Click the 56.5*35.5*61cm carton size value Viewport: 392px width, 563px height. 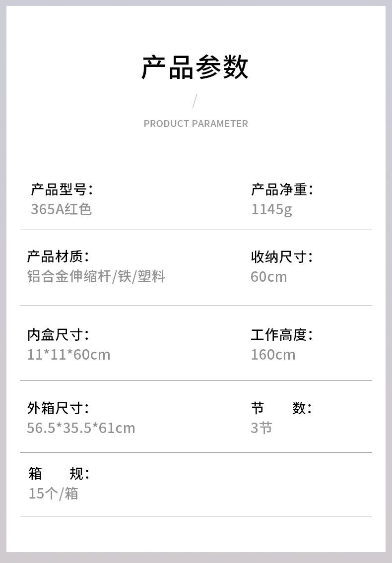81,428
